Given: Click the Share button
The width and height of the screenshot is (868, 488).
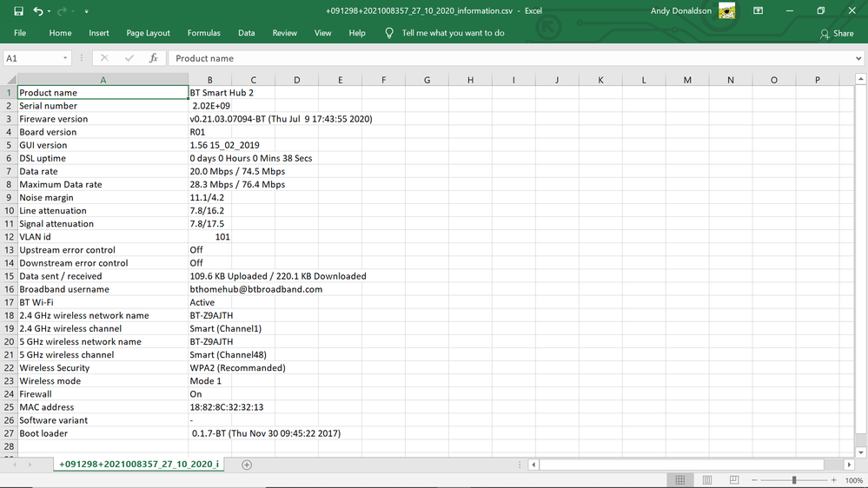Looking at the screenshot, I should (x=837, y=34).
